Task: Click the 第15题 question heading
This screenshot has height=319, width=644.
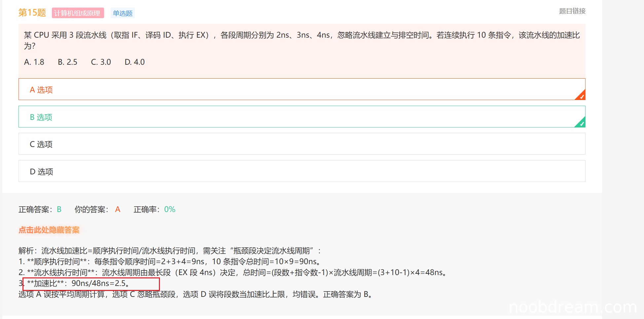Action: point(32,13)
